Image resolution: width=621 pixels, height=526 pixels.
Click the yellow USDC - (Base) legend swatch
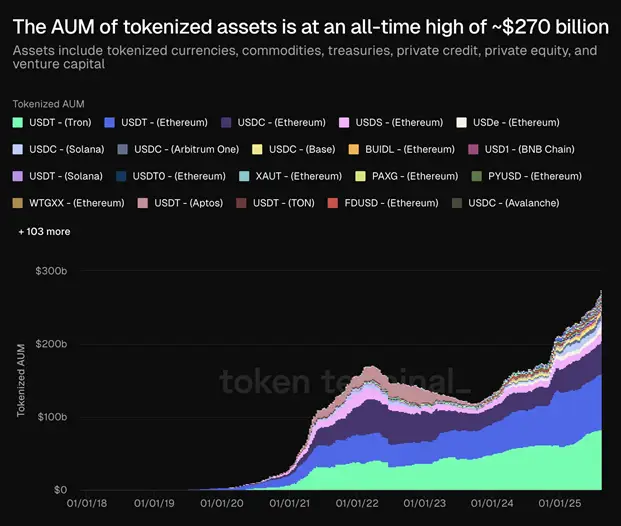(x=257, y=150)
